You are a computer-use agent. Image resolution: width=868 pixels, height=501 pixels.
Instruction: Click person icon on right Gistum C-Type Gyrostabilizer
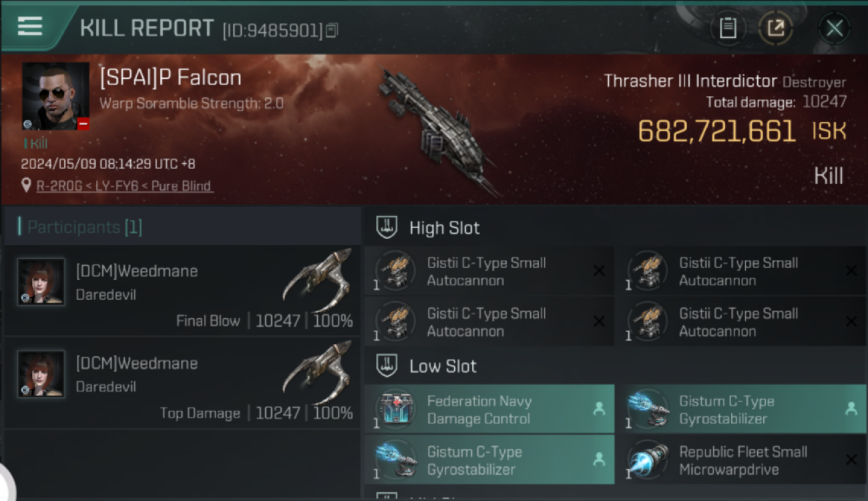point(851,409)
